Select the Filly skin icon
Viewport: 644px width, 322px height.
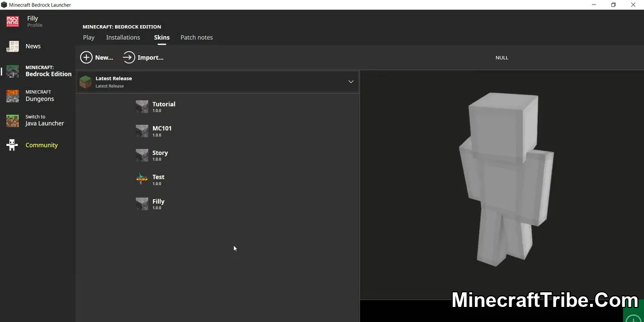pos(142,204)
